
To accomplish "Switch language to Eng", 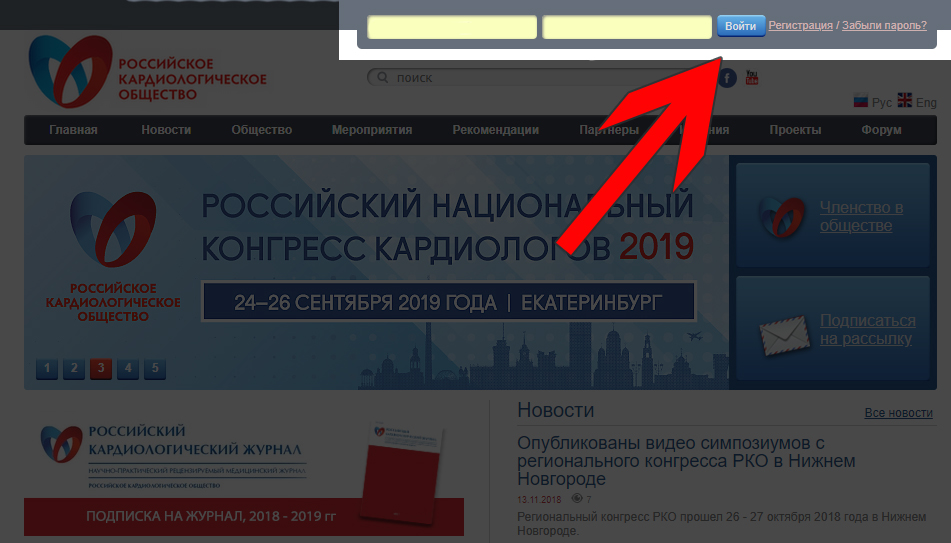I will [x=926, y=103].
